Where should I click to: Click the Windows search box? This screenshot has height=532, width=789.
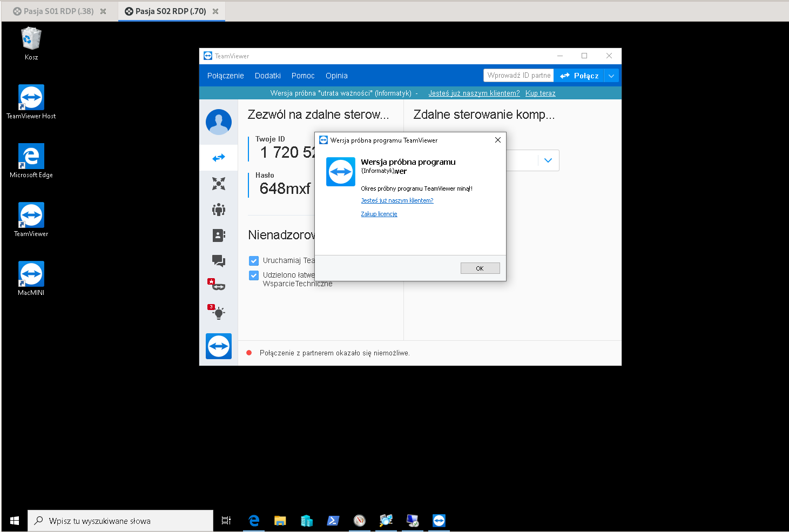click(x=120, y=521)
